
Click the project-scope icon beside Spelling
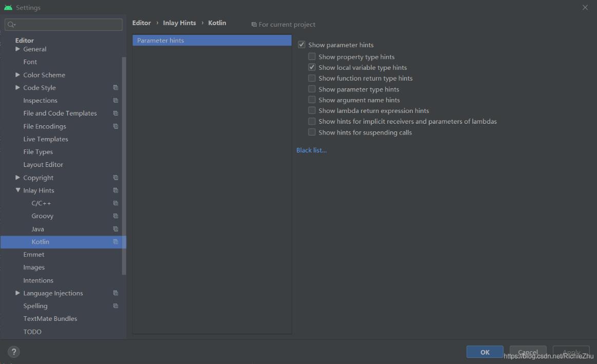115,305
